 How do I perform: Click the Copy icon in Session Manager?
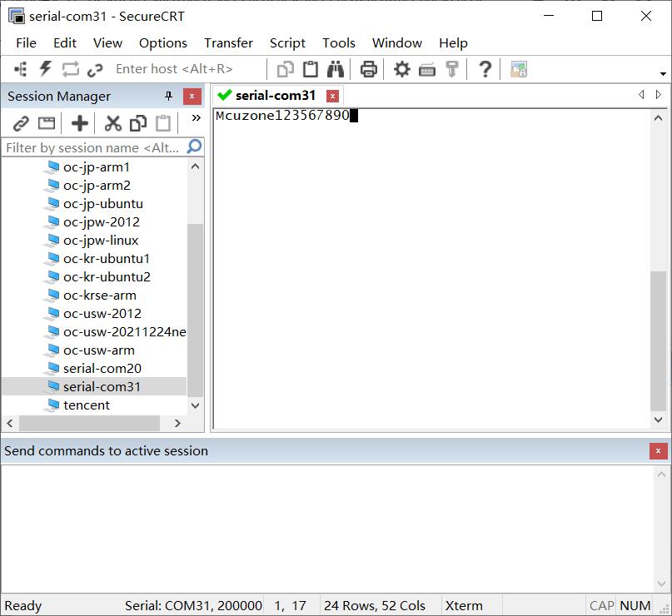pos(138,123)
